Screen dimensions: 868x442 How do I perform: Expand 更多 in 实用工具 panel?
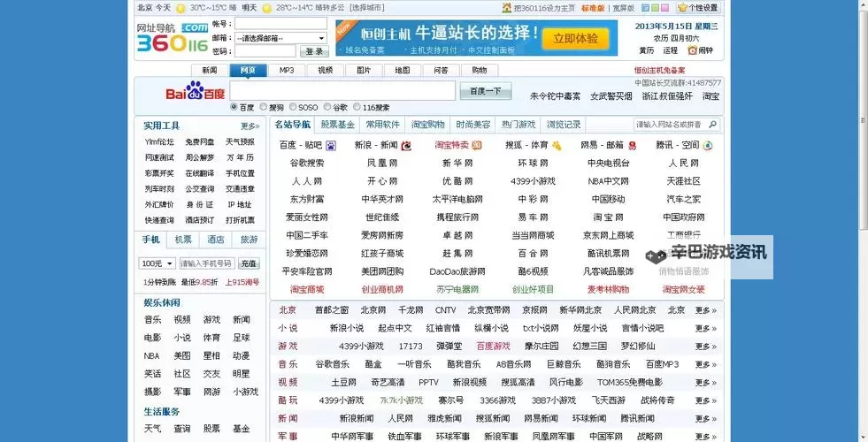pyautogui.click(x=250, y=126)
